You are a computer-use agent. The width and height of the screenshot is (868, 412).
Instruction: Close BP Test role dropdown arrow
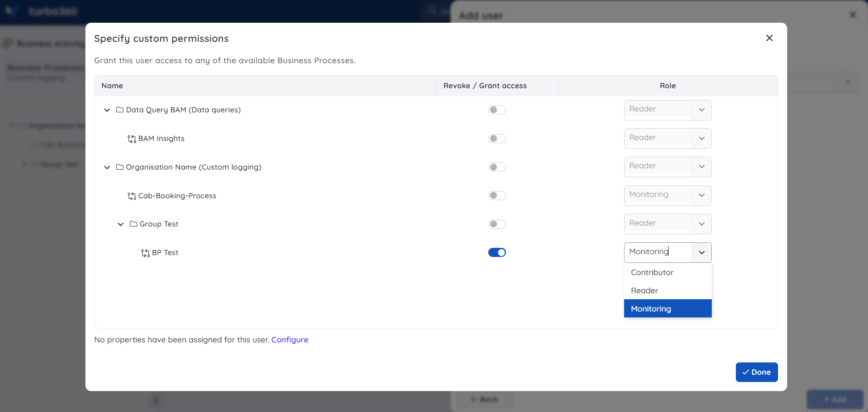702,252
